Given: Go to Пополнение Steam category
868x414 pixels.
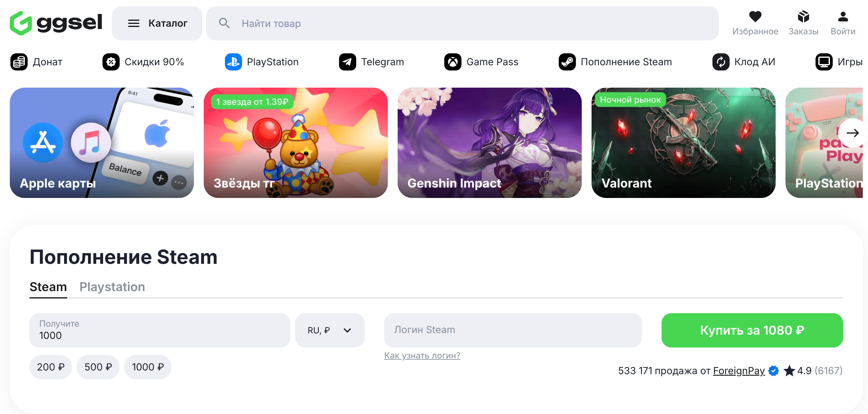Looking at the screenshot, I should (x=615, y=62).
